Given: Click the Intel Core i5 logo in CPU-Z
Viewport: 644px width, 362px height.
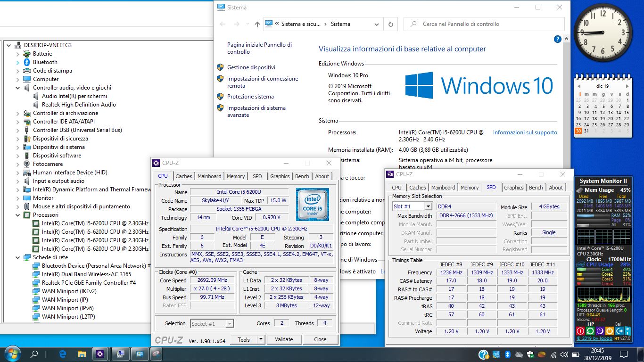Looking at the screenshot, I should [x=313, y=205].
